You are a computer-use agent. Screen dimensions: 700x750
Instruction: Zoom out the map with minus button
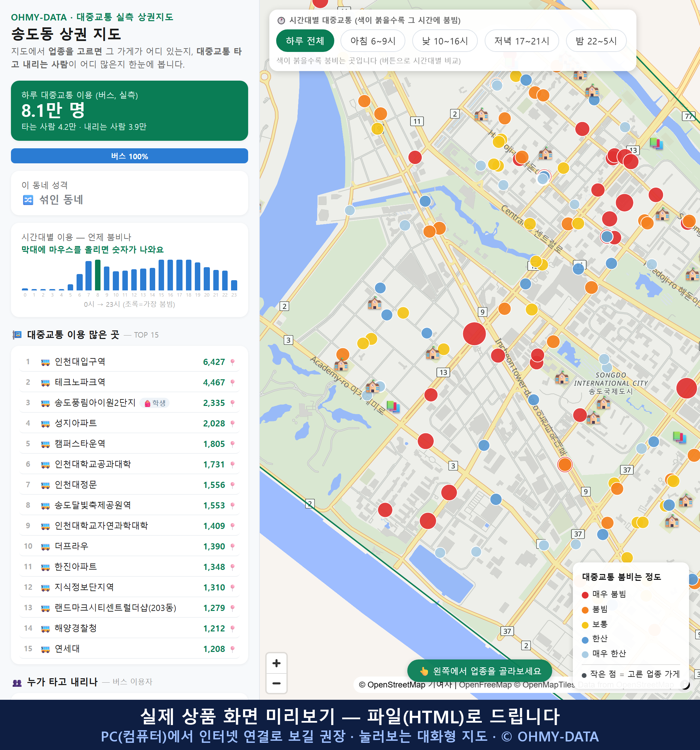tap(276, 683)
